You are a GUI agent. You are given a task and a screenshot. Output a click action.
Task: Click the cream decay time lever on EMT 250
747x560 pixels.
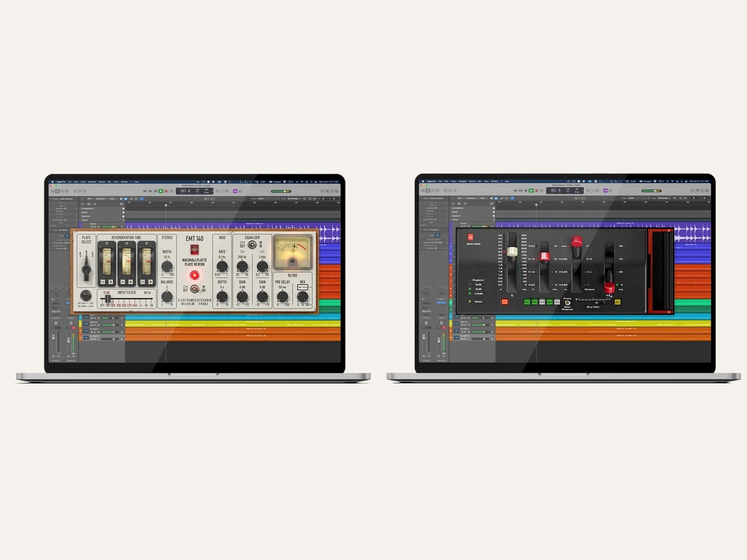click(x=512, y=251)
